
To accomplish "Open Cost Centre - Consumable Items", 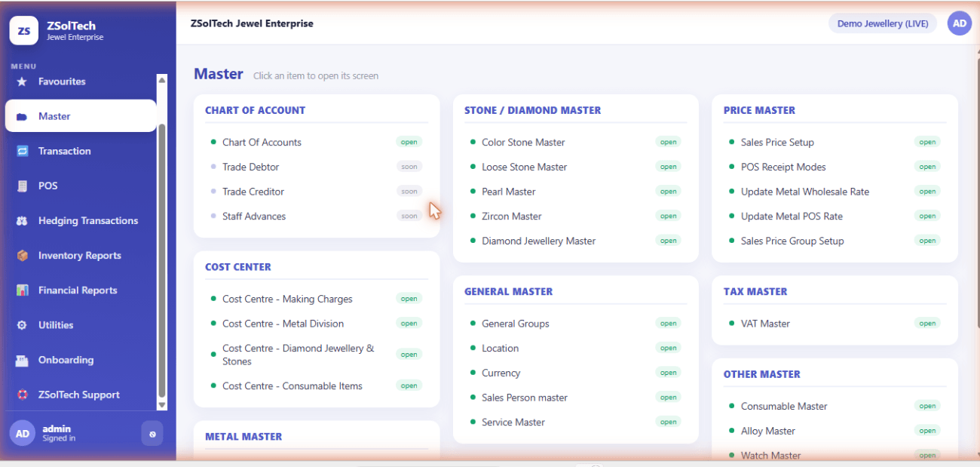I will click(316, 386).
